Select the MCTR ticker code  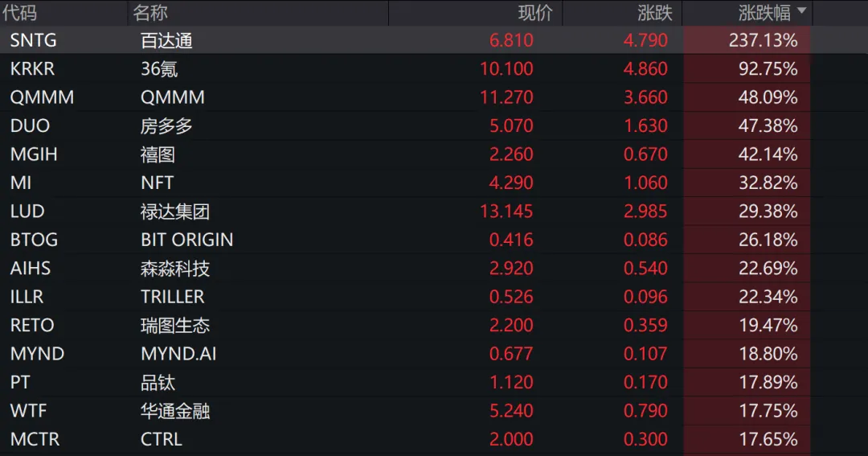coord(35,440)
